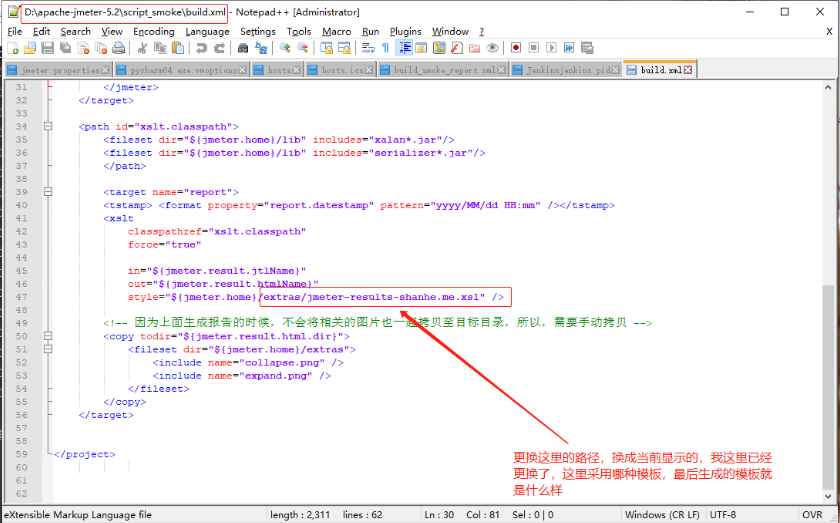The height and width of the screenshot is (523, 840).
Task: Click the Copy toolbar icon
Action: tap(160, 48)
